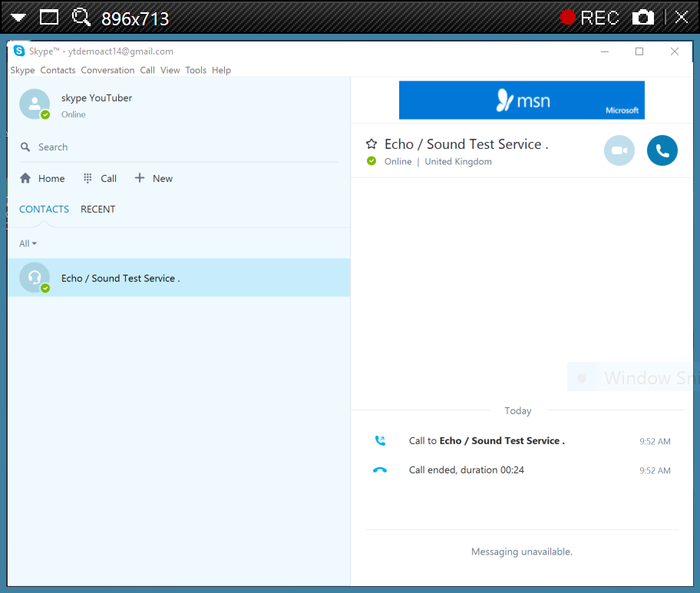Maximize the Skype window
Viewport: 700px width, 593px height.
[639, 51]
